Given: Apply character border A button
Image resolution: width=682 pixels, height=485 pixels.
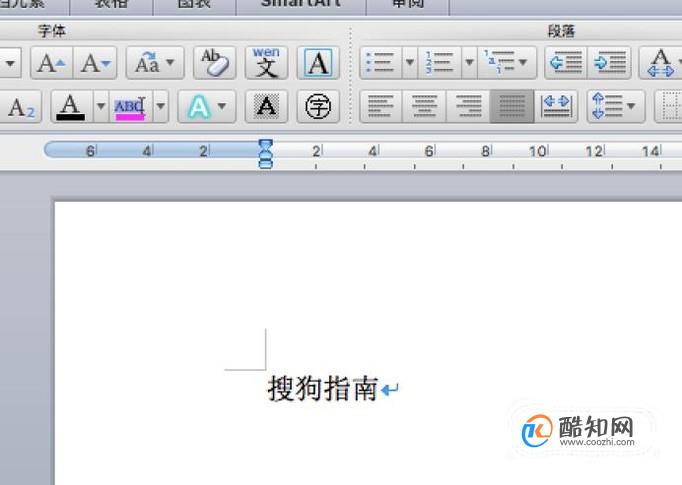Looking at the screenshot, I should (318, 64).
